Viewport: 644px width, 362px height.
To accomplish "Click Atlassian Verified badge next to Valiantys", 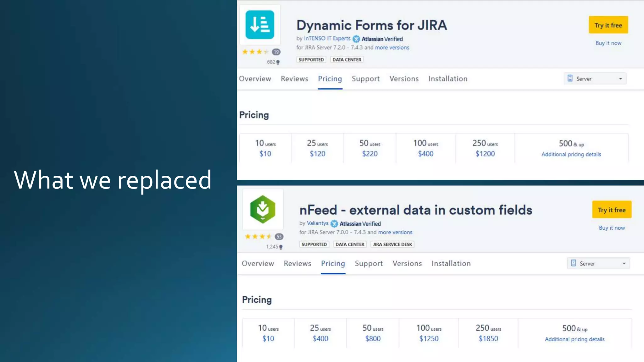I will (334, 224).
